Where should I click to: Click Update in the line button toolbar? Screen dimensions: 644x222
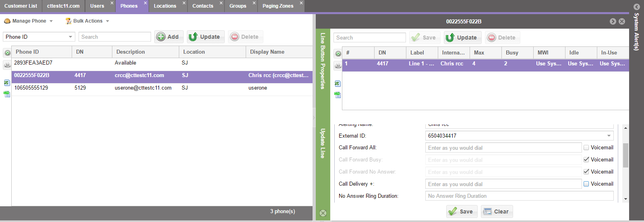[x=462, y=38]
